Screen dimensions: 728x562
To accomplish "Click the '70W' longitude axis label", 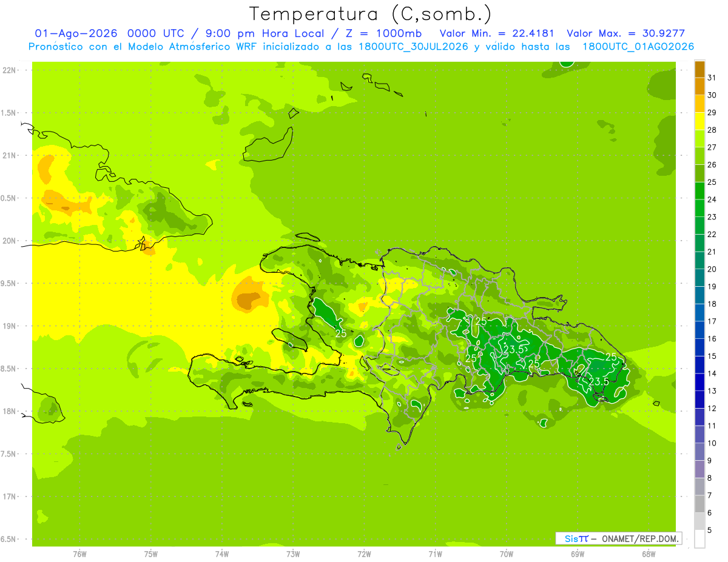I will [x=507, y=554].
